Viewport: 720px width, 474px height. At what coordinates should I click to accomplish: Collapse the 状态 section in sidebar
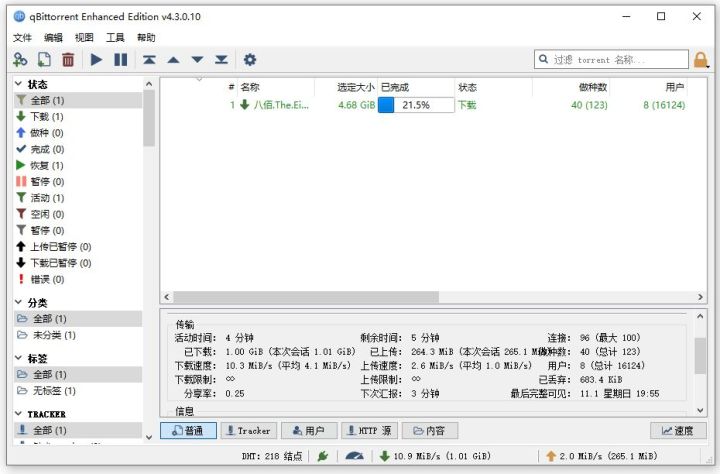tap(18, 84)
